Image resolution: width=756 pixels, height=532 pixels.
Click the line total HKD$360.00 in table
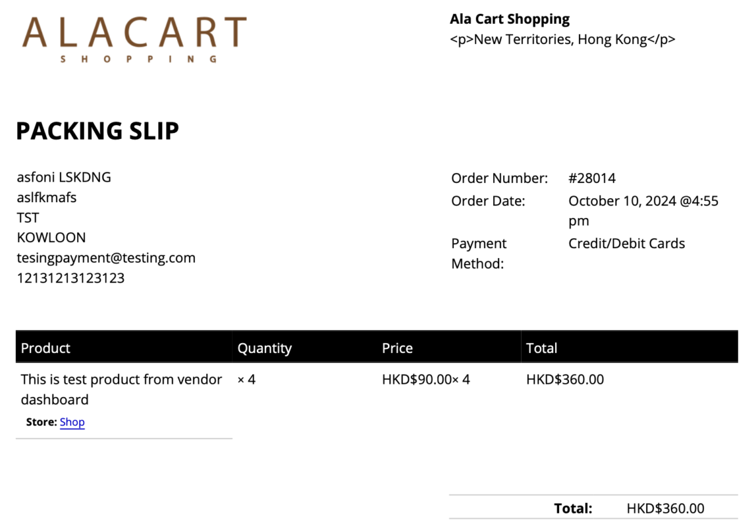565,380
